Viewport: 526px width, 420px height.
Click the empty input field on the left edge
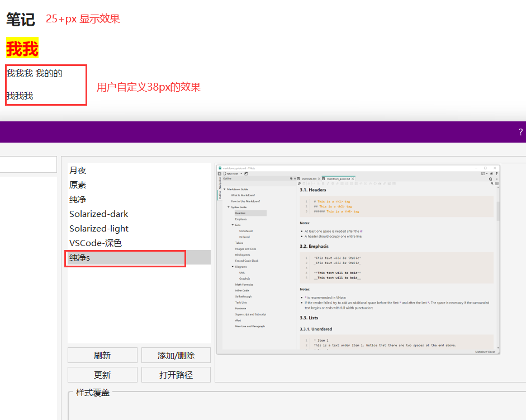point(28,164)
